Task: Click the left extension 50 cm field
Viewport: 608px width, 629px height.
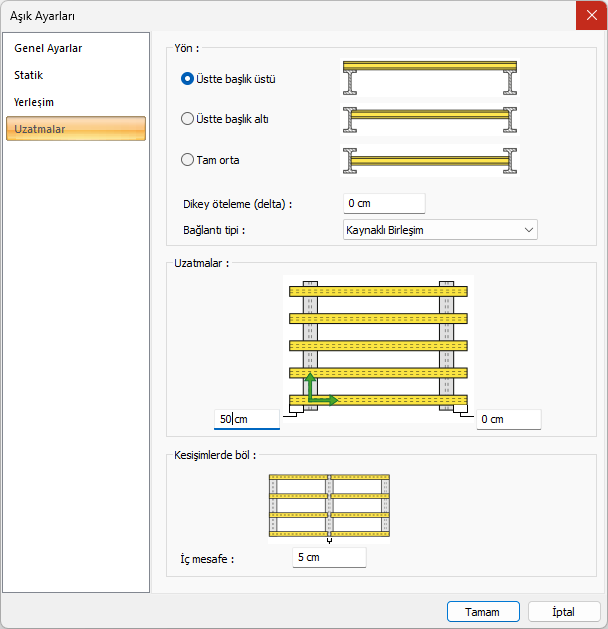Action: [247, 419]
